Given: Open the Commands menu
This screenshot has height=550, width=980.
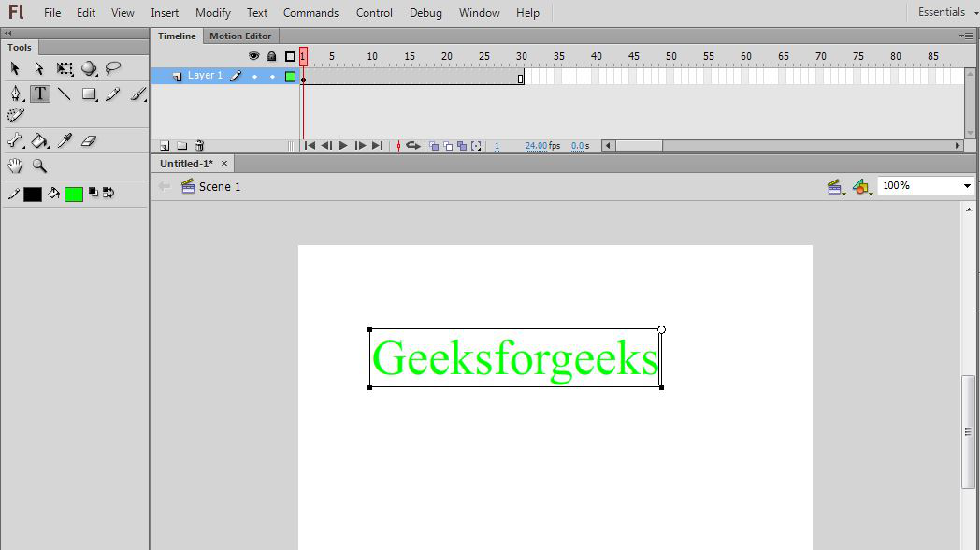Looking at the screenshot, I should (x=310, y=12).
